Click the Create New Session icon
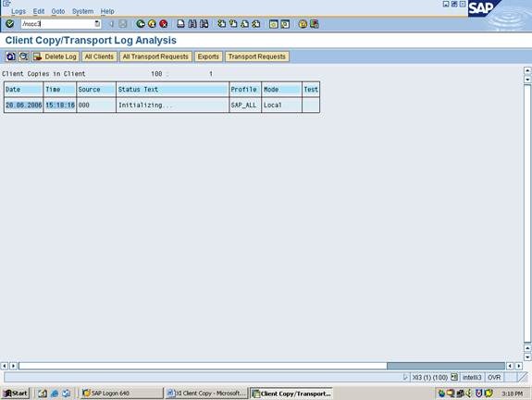 [x=274, y=24]
